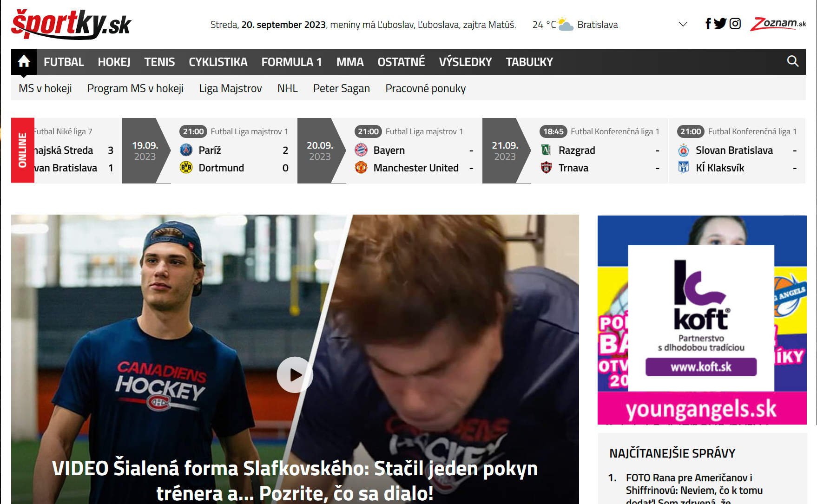817x504 pixels.
Task: Click the Bayern club crest icon
Action: [361, 150]
